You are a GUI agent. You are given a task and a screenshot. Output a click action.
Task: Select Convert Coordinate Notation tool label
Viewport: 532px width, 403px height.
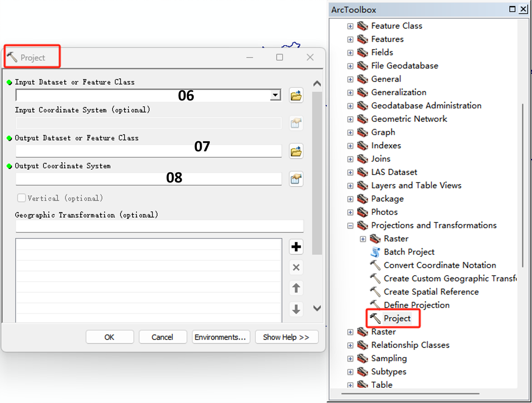440,265
